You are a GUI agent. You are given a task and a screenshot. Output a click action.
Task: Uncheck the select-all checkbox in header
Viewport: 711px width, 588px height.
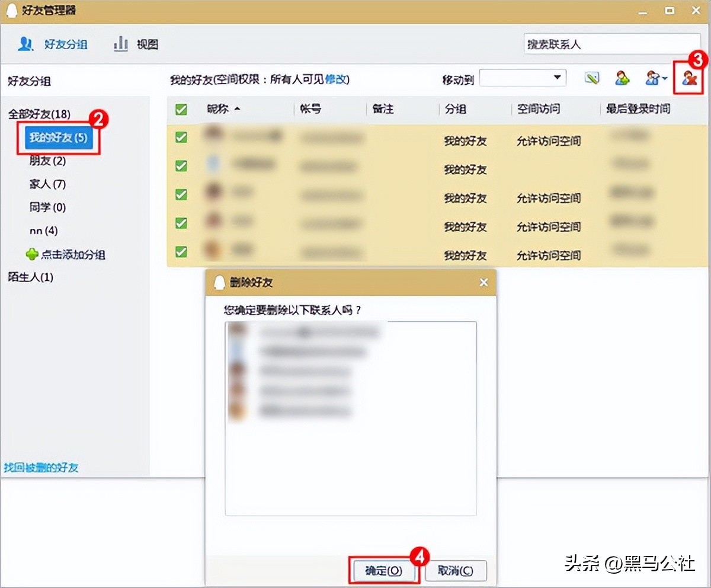181,109
